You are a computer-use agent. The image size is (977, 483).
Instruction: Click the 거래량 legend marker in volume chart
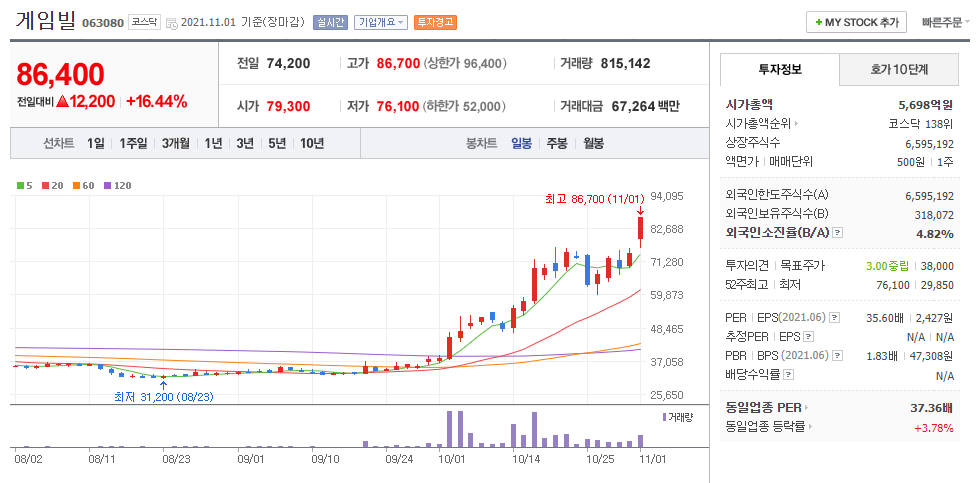[665, 416]
